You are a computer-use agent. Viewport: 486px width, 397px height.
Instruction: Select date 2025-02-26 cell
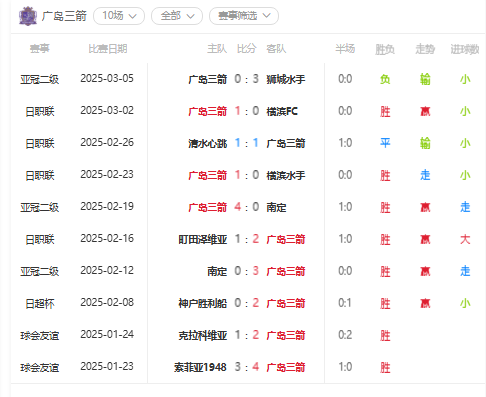pos(107,142)
